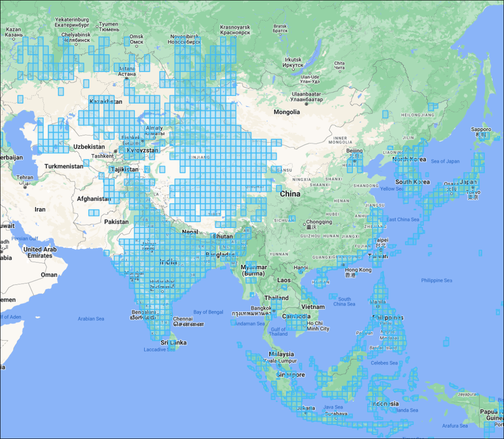
Task: Click the Sea of Japan label
Action: 445,161
